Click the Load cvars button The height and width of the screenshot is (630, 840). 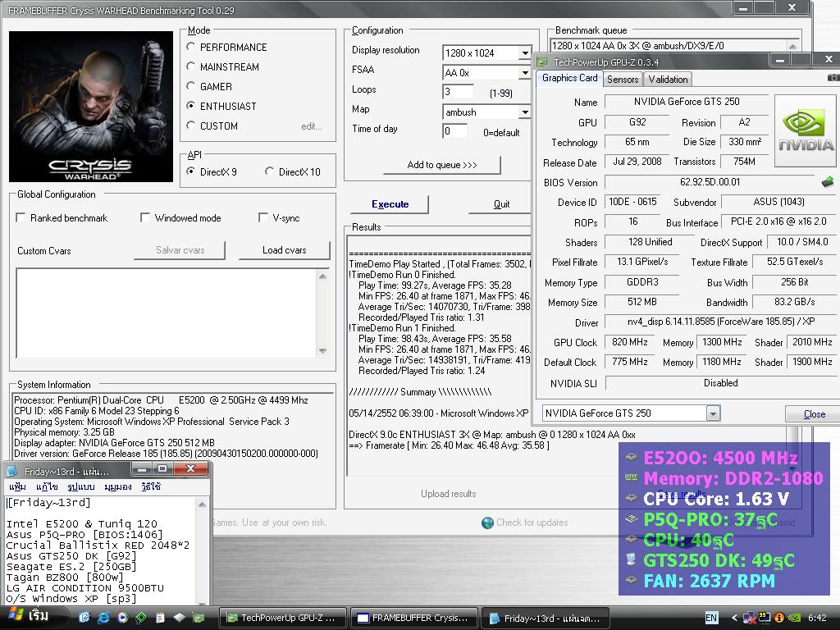285,249
